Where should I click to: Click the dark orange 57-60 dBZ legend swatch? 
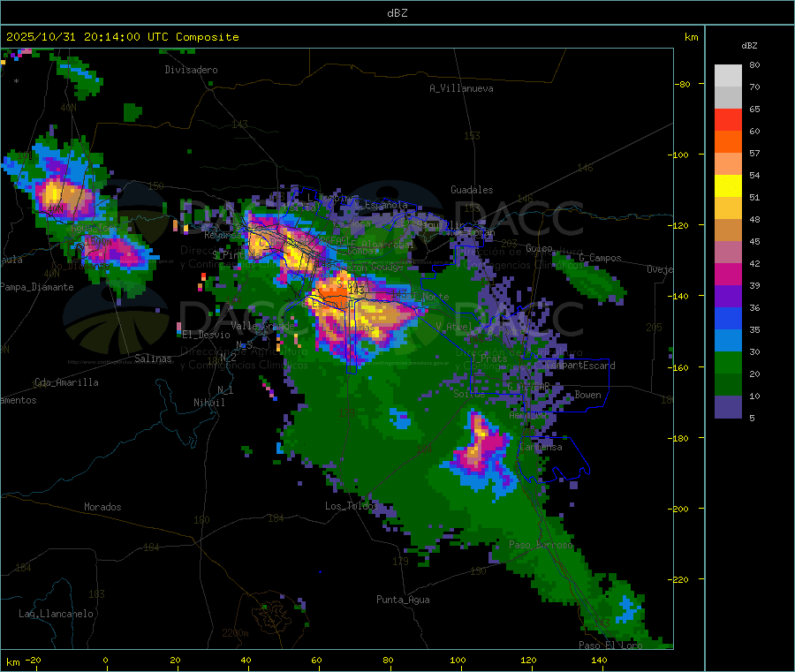pyautogui.click(x=728, y=142)
